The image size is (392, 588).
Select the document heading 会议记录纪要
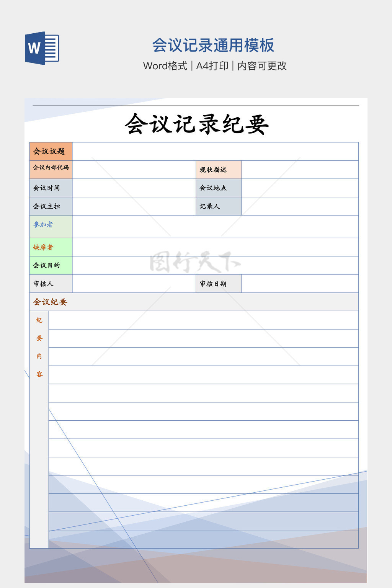pos(196,124)
